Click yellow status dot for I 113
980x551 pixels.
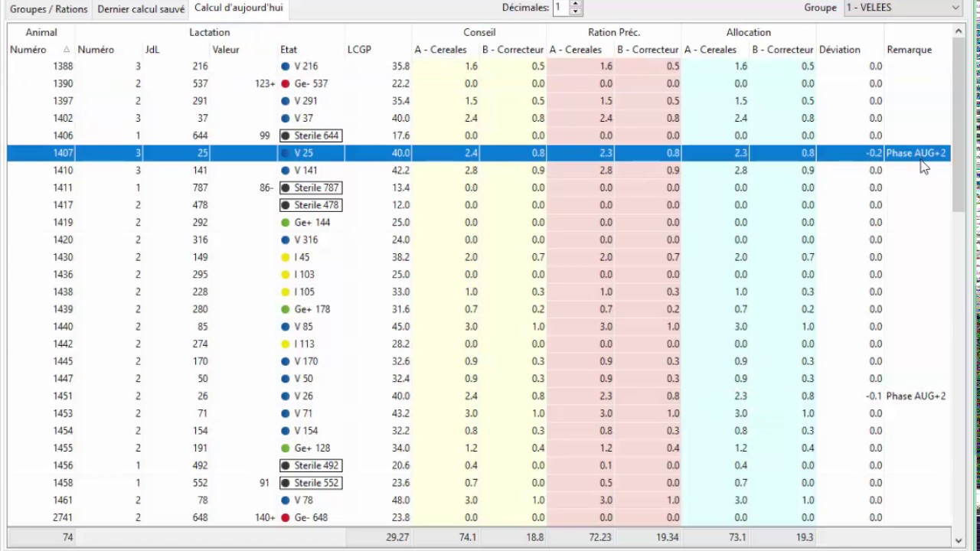coord(286,344)
